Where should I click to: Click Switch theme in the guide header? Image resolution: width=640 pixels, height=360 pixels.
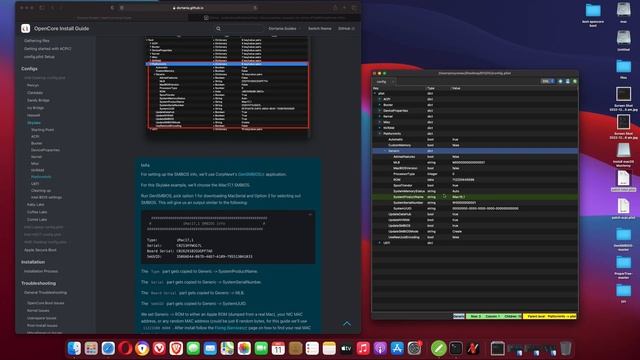[320, 29]
